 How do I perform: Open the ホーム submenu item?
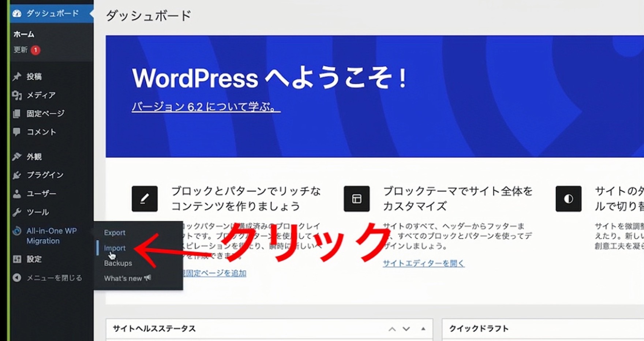(x=24, y=34)
